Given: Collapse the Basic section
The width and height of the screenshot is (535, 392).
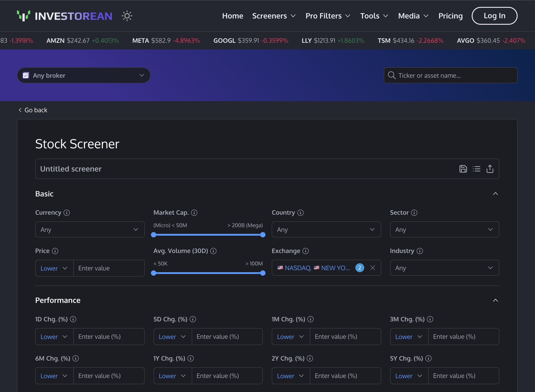Looking at the screenshot, I should (495, 194).
